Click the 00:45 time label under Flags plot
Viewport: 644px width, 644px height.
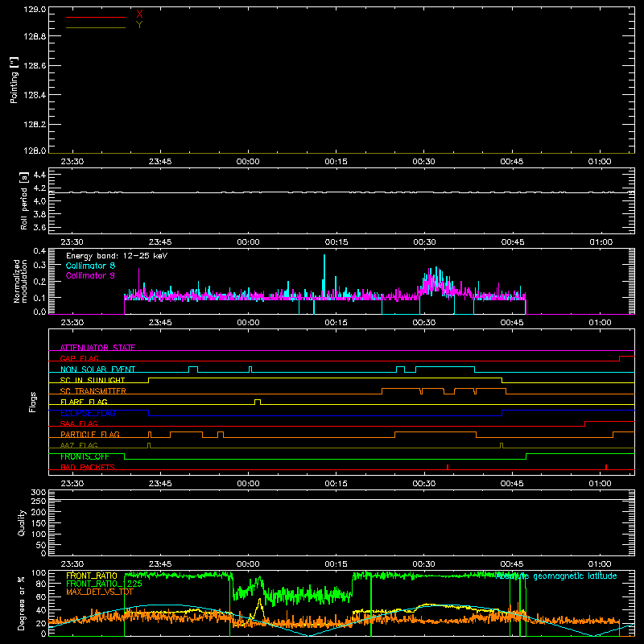pos(512,484)
